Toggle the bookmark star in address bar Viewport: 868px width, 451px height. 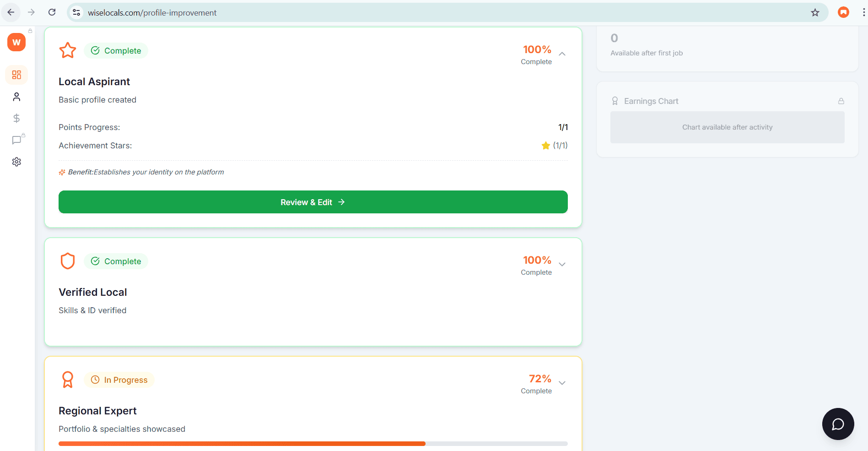point(815,12)
